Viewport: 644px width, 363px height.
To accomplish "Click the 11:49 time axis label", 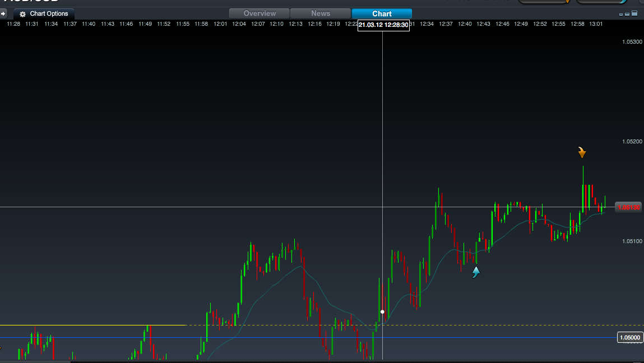I will coord(145,24).
